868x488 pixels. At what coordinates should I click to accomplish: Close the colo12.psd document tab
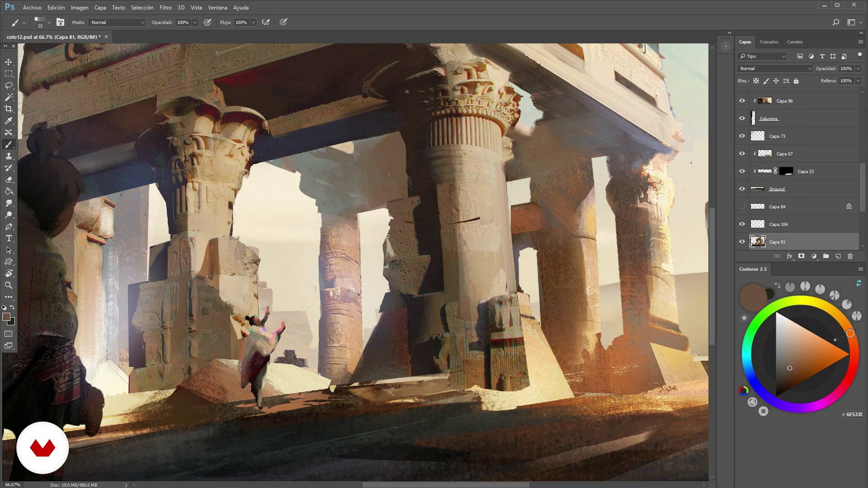[106, 37]
